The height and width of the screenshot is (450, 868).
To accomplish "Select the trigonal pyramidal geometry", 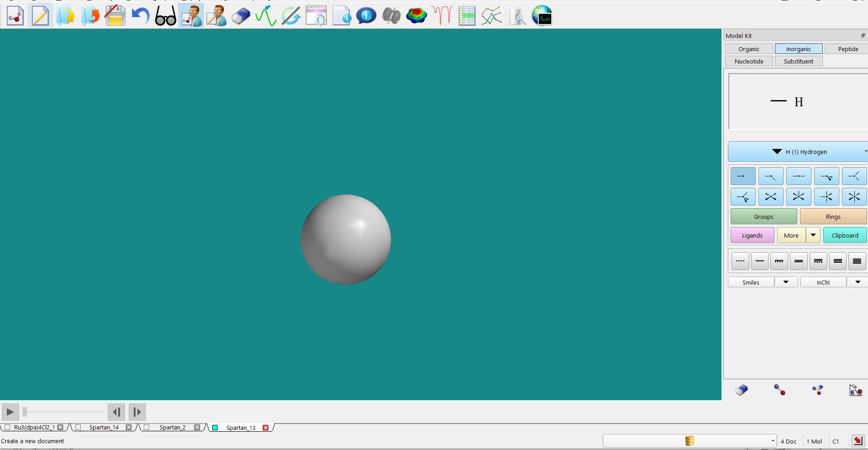I will [826, 176].
